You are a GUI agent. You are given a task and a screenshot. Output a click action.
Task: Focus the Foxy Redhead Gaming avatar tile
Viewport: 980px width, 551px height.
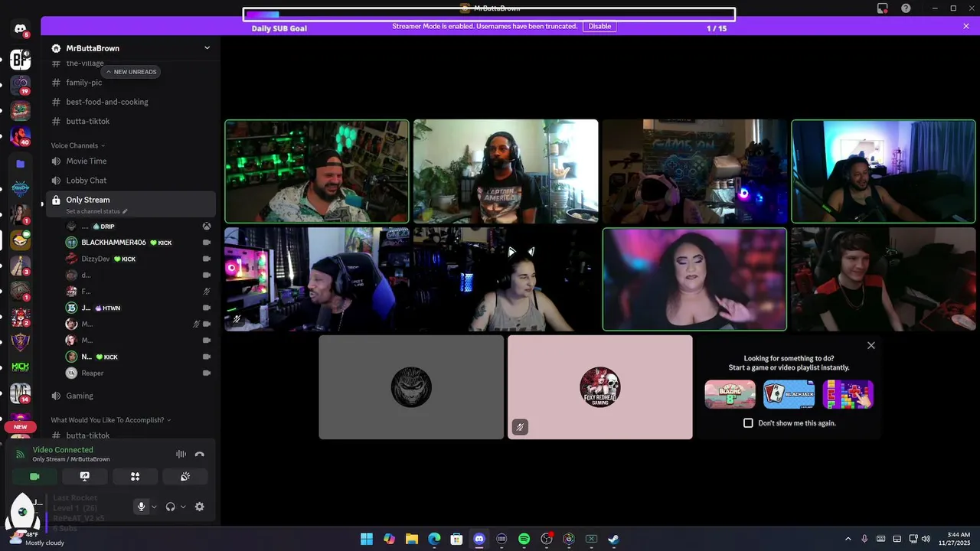click(x=600, y=387)
